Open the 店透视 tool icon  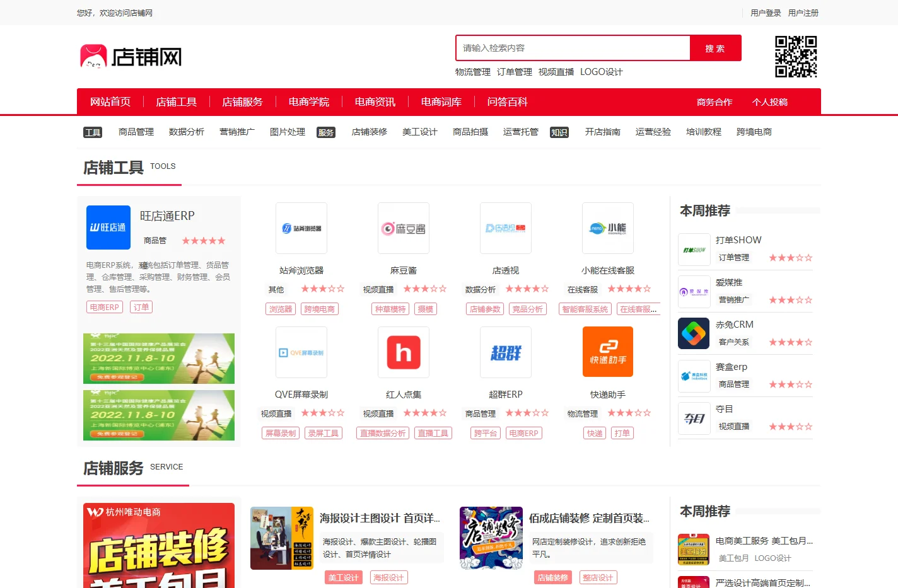click(506, 228)
